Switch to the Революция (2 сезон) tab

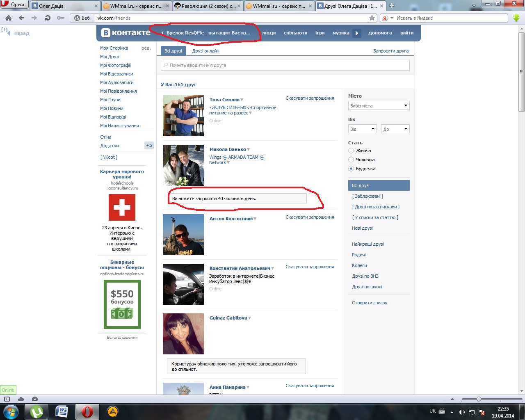(208, 6)
